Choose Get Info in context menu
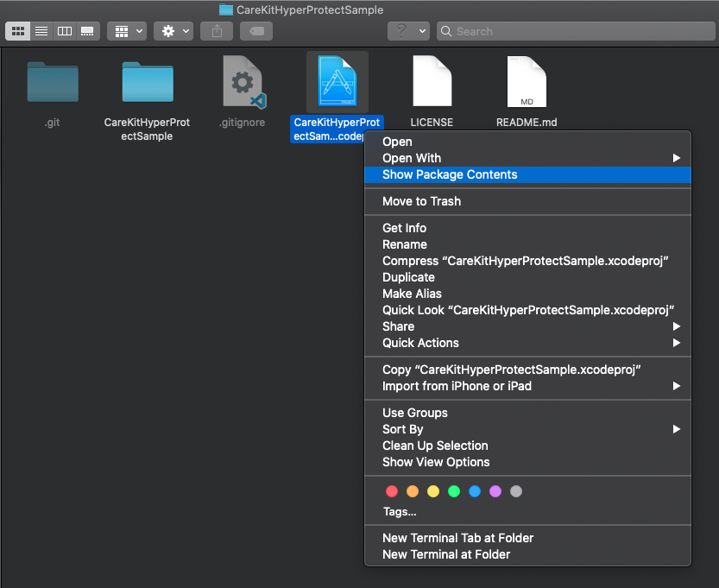This screenshot has width=719, height=588. [x=527, y=228]
